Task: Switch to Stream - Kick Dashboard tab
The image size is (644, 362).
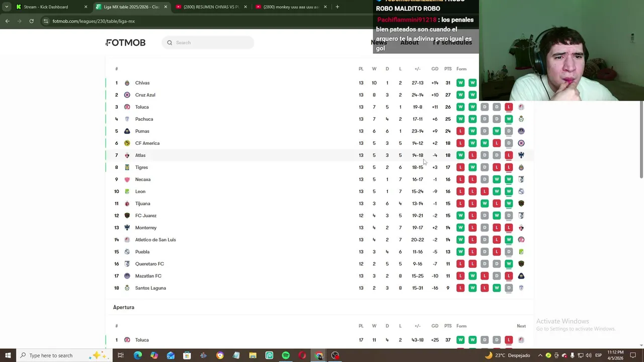Action: point(51,7)
